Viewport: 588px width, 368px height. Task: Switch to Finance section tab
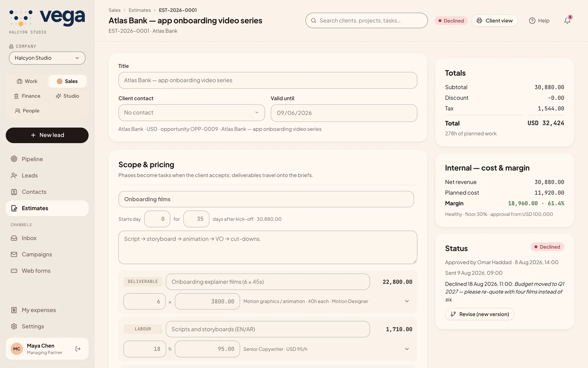(27, 96)
